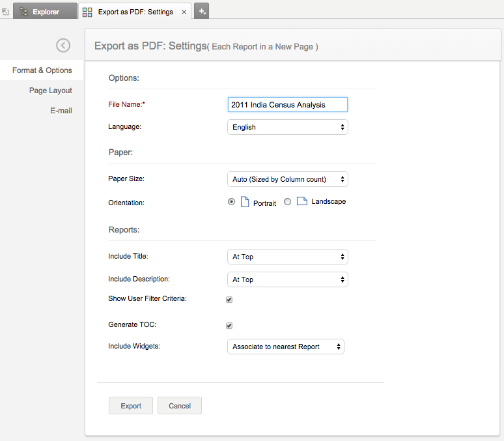Click the back arrow circle icon

pyautogui.click(x=63, y=45)
